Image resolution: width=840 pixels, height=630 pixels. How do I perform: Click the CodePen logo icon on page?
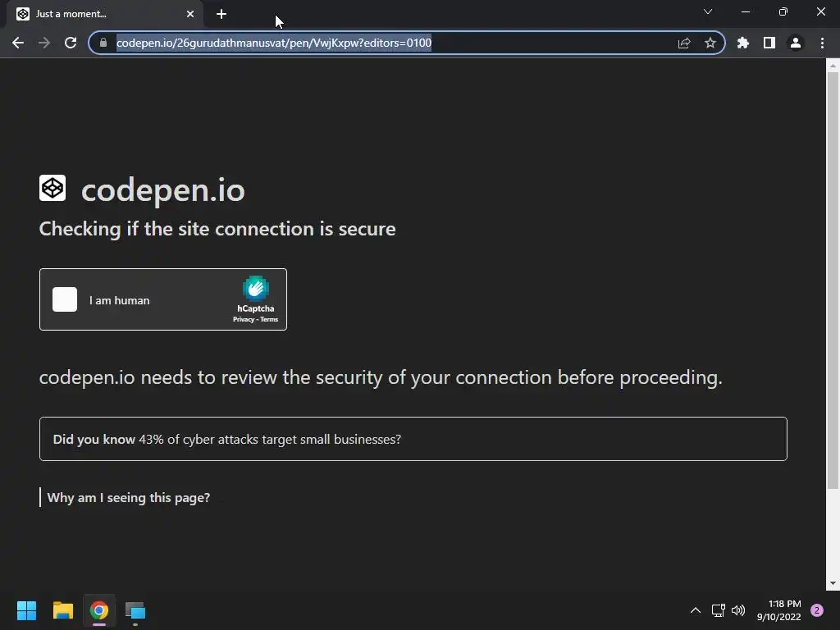52,188
